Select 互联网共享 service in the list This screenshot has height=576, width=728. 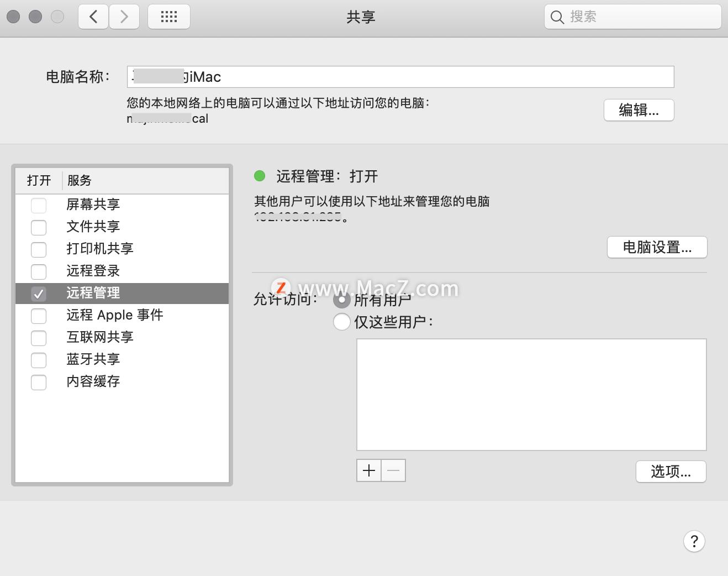point(99,337)
